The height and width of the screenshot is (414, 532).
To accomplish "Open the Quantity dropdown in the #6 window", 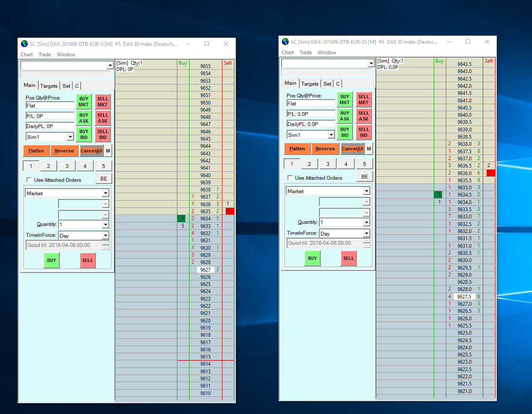I will pos(366,223).
